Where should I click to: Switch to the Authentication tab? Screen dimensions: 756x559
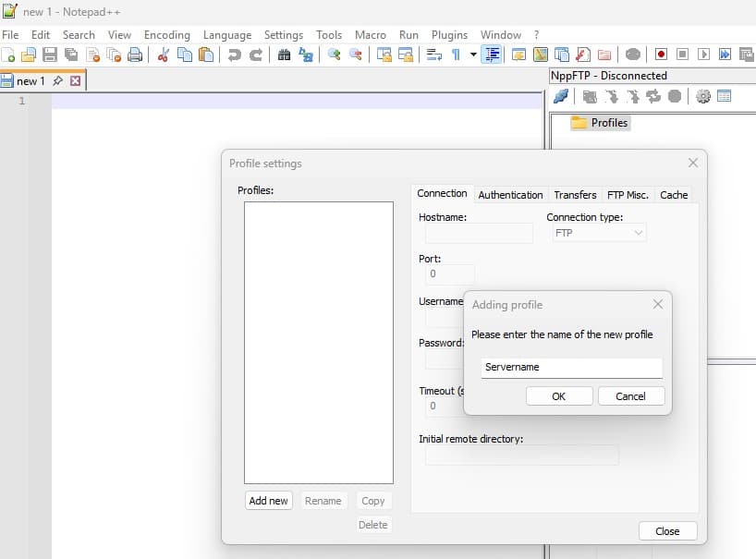click(x=510, y=195)
